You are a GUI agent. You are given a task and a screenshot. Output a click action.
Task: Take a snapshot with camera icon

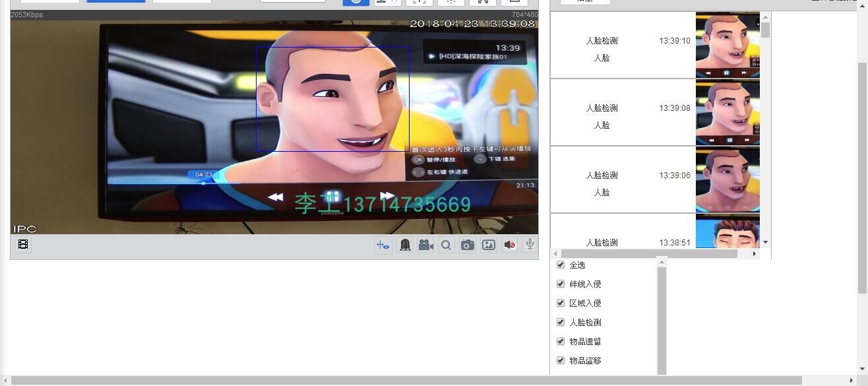tap(468, 245)
